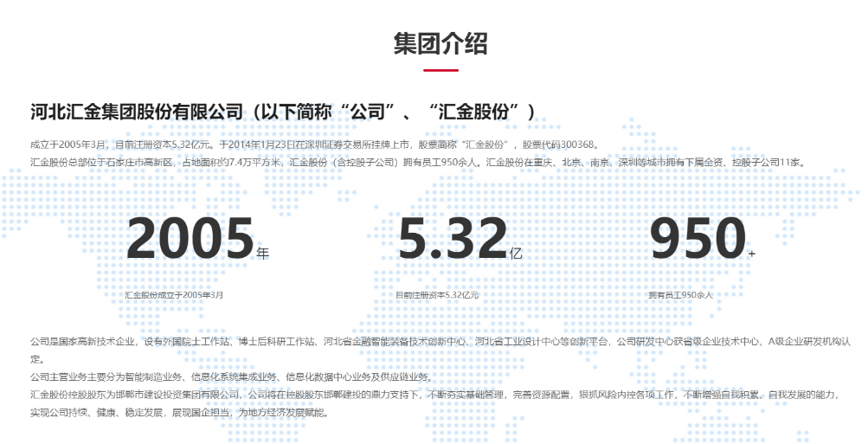Click the large 2005 statistic number

(x=190, y=239)
